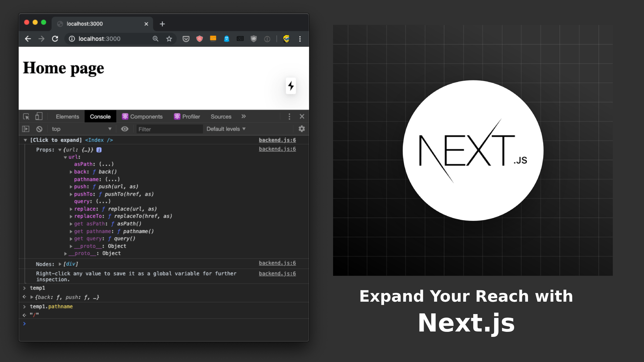Click the Filter input field
The image size is (644, 362).
169,129
